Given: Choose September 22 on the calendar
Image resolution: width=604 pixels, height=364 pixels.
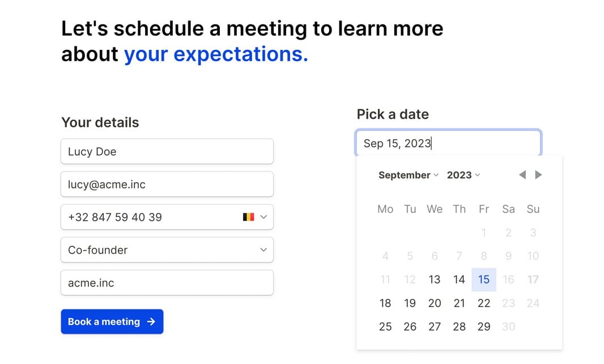Looking at the screenshot, I should point(484,303).
